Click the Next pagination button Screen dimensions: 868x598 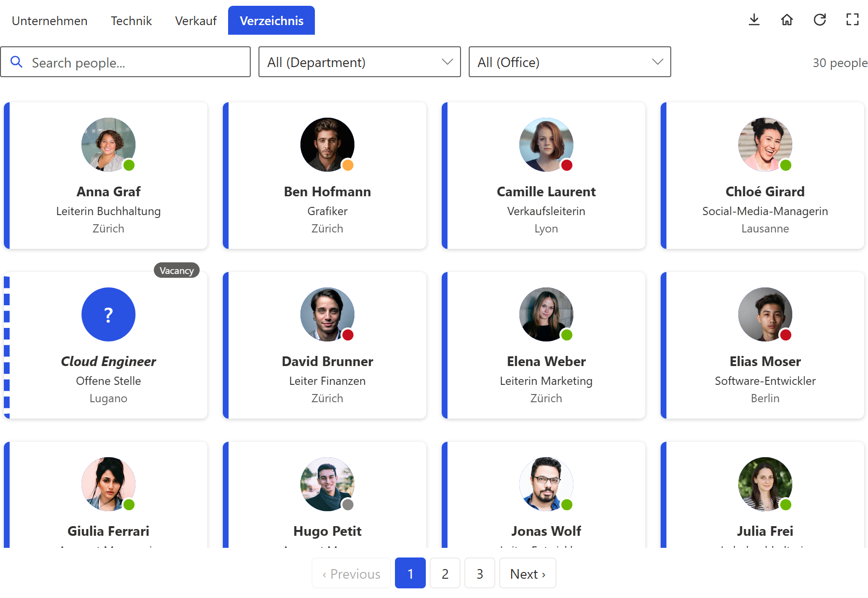(528, 573)
